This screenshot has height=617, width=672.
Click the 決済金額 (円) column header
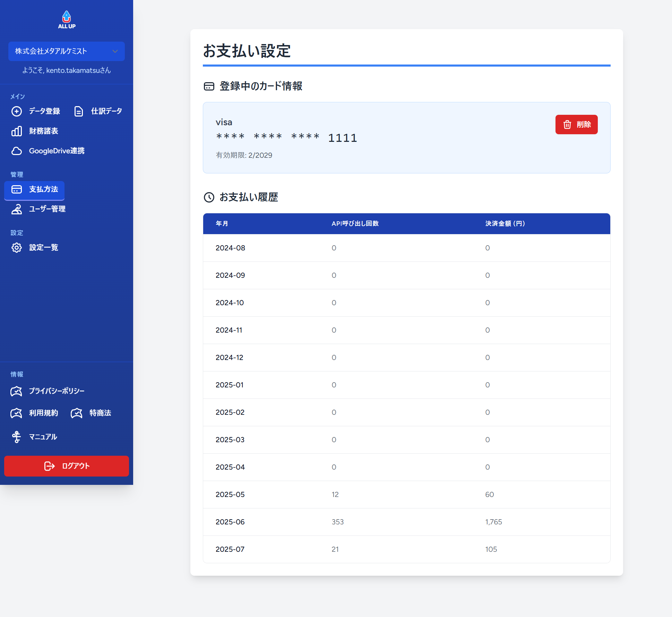click(505, 224)
